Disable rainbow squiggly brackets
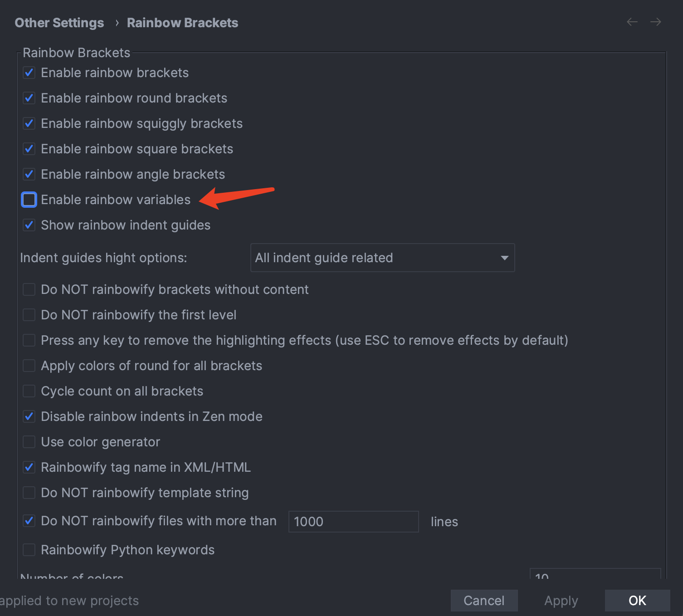The width and height of the screenshot is (683, 616). (29, 123)
